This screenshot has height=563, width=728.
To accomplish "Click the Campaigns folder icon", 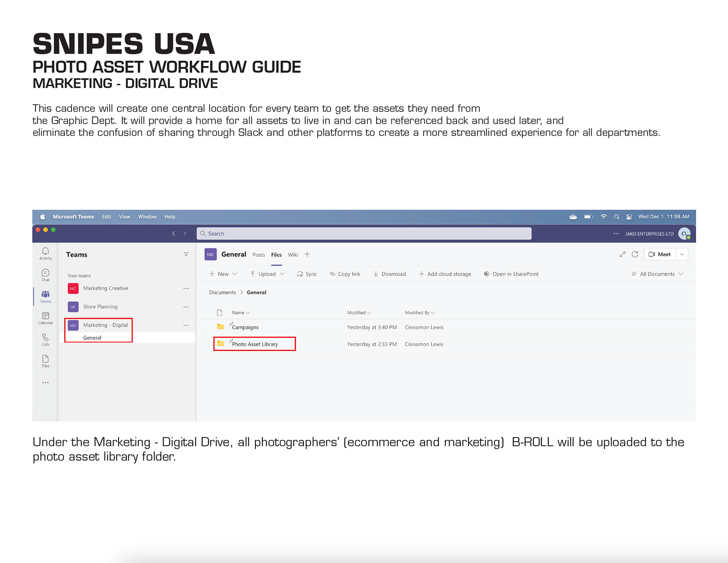I will click(221, 326).
